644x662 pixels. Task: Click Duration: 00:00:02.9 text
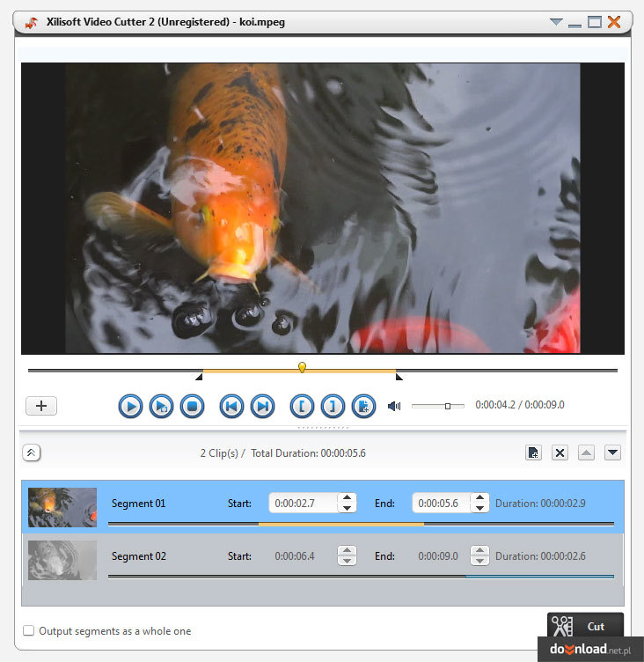click(x=540, y=504)
